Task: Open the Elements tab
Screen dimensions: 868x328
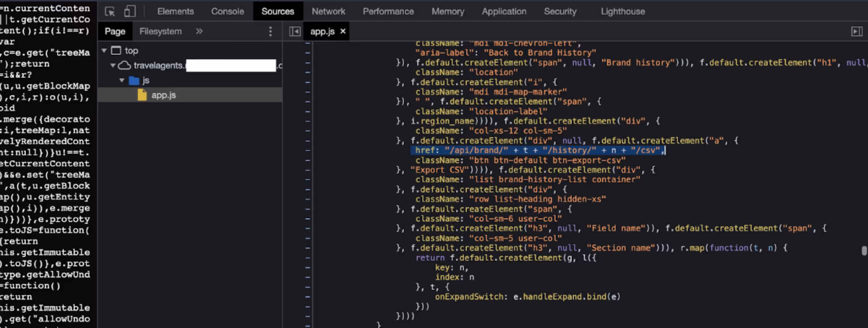Action: click(x=175, y=12)
